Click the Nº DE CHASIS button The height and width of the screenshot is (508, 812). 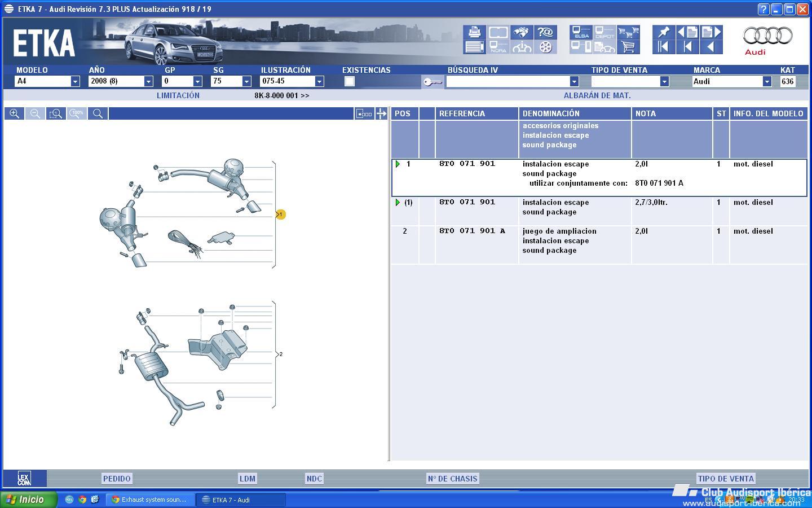(x=452, y=479)
